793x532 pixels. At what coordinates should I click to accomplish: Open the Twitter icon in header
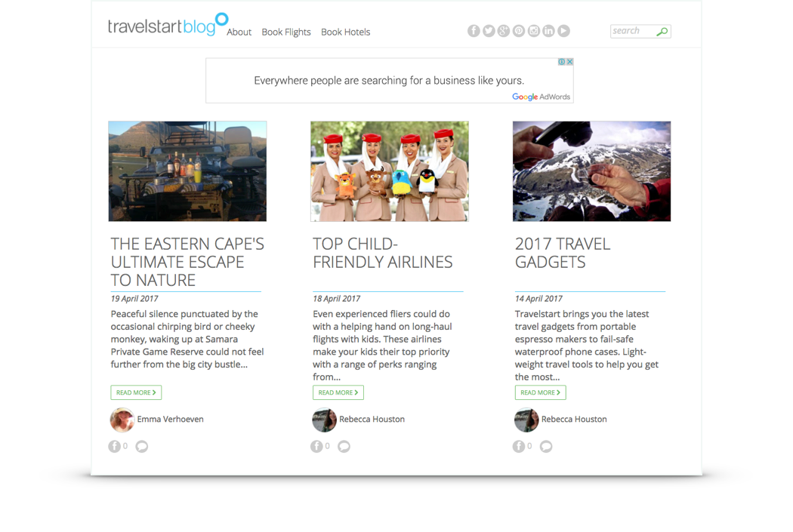pyautogui.click(x=489, y=32)
